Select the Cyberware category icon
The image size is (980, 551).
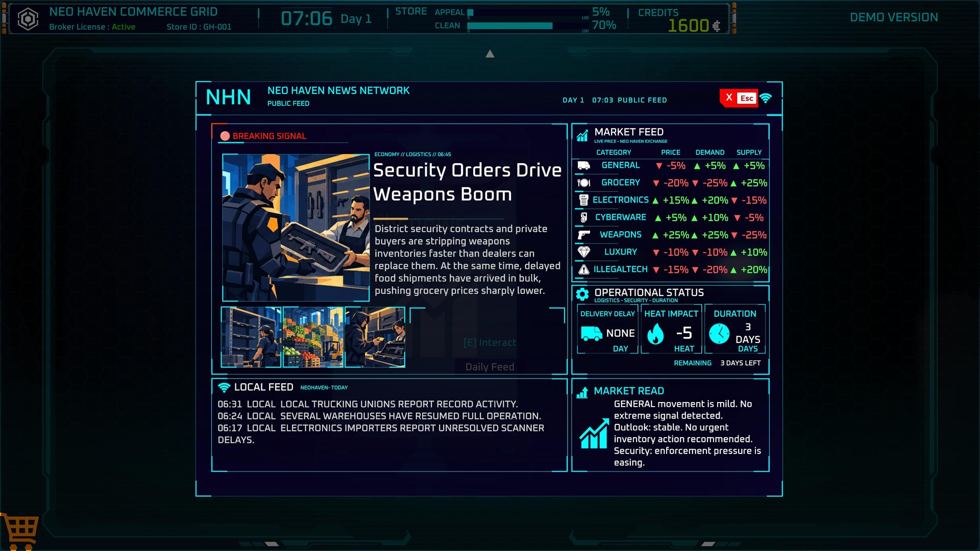(x=584, y=217)
